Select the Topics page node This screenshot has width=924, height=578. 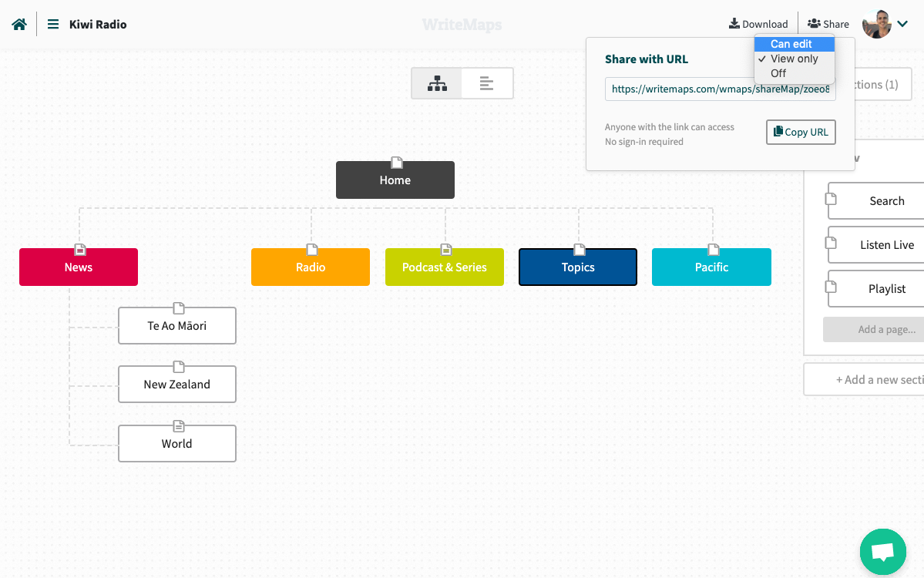click(577, 267)
